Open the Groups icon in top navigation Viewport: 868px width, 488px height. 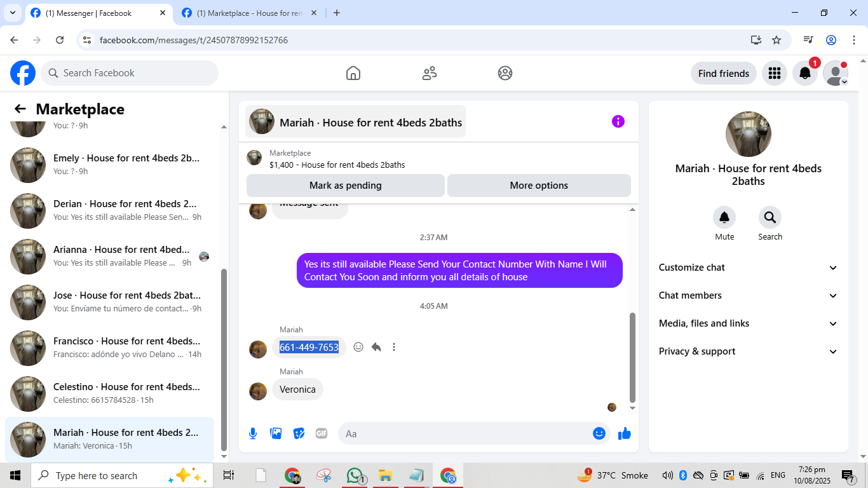505,73
